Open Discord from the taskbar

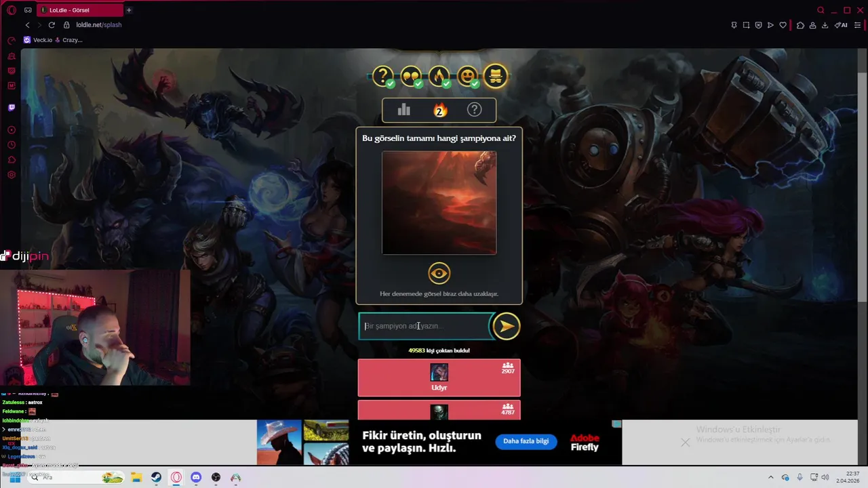click(196, 477)
